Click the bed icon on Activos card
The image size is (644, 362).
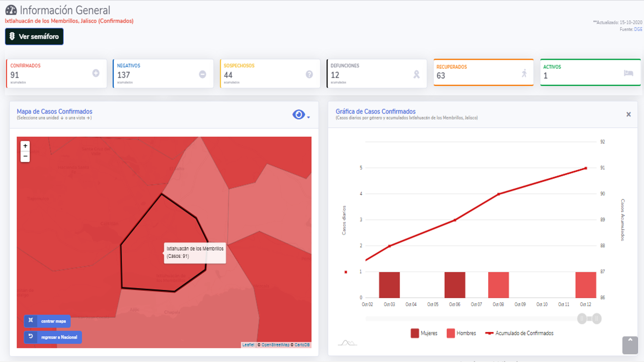[x=628, y=73]
